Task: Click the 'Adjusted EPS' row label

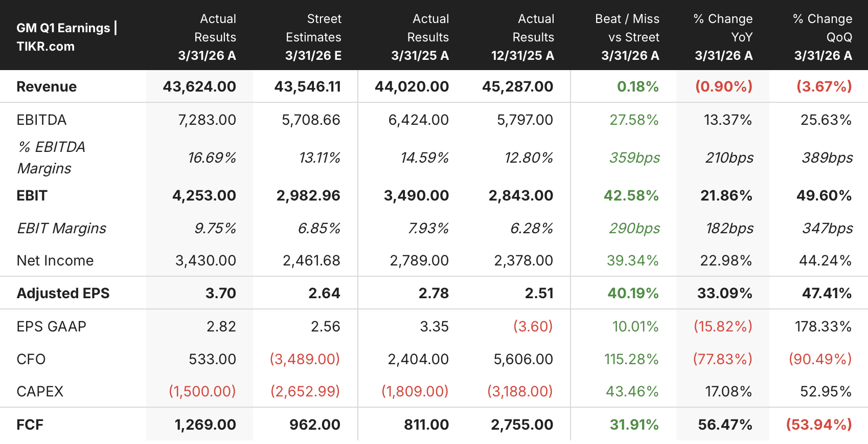Action: tap(63, 293)
